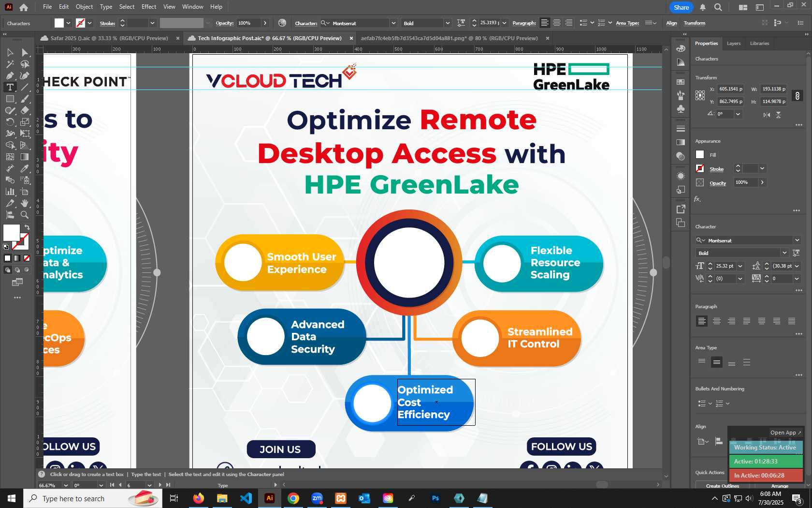Click the Stroke swatch in Appearance
Viewport: 812px width, 508px height.
[x=700, y=168]
